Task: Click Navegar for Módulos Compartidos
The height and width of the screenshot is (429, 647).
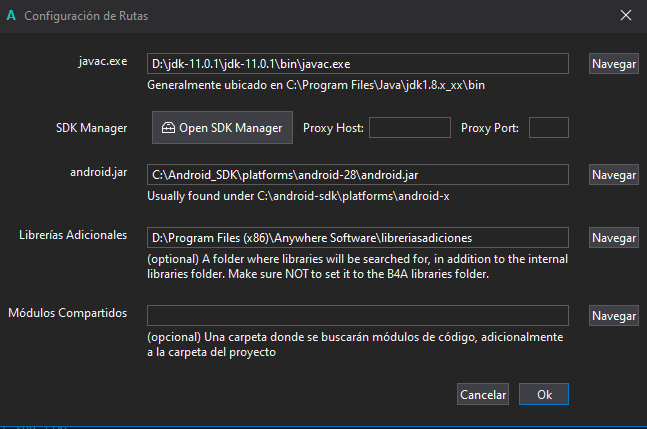Action: (614, 316)
